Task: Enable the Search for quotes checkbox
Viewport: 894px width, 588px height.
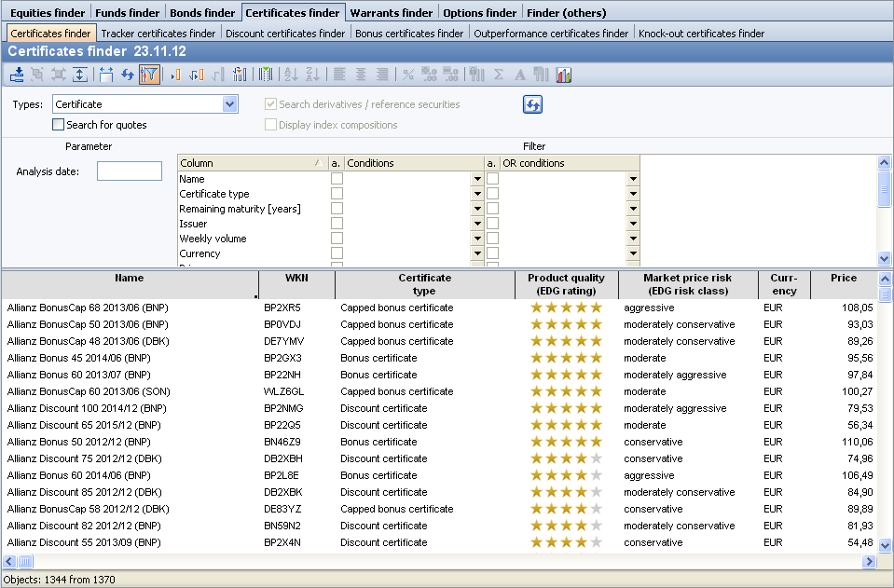Action: [x=59, y=125]
